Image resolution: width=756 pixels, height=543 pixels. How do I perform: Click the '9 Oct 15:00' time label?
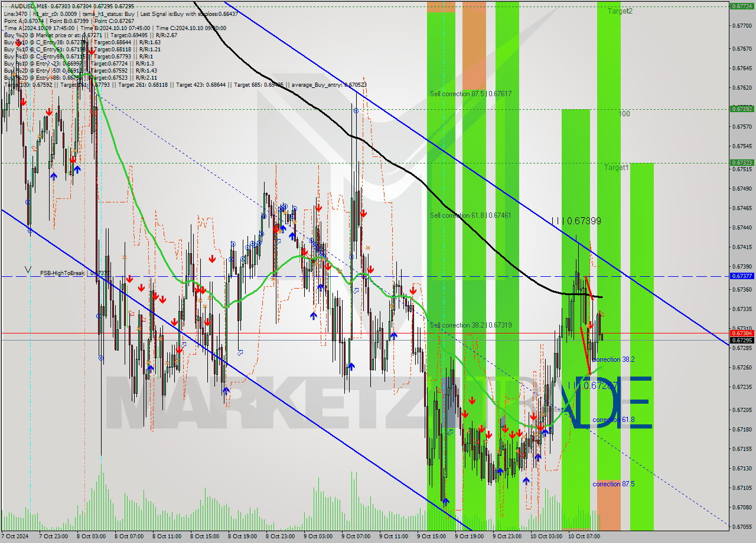point(431,537)
